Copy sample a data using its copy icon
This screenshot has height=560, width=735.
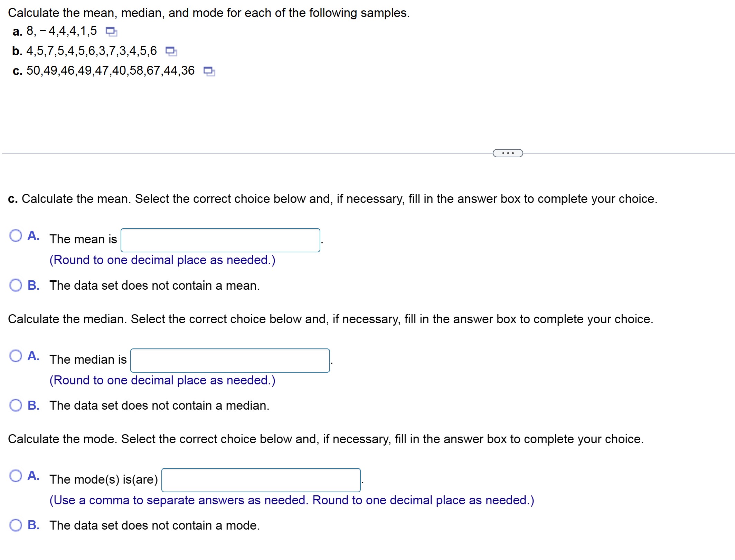(111, 32)
